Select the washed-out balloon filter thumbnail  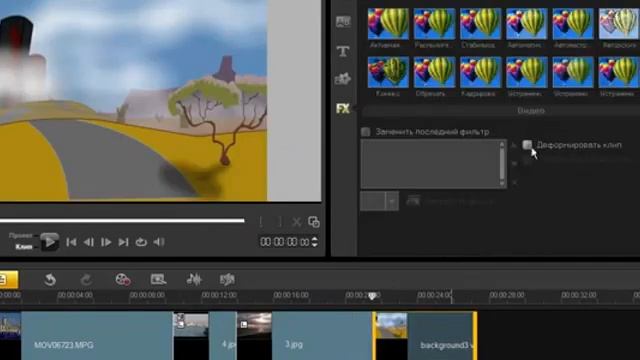click(x=619, y=24)
